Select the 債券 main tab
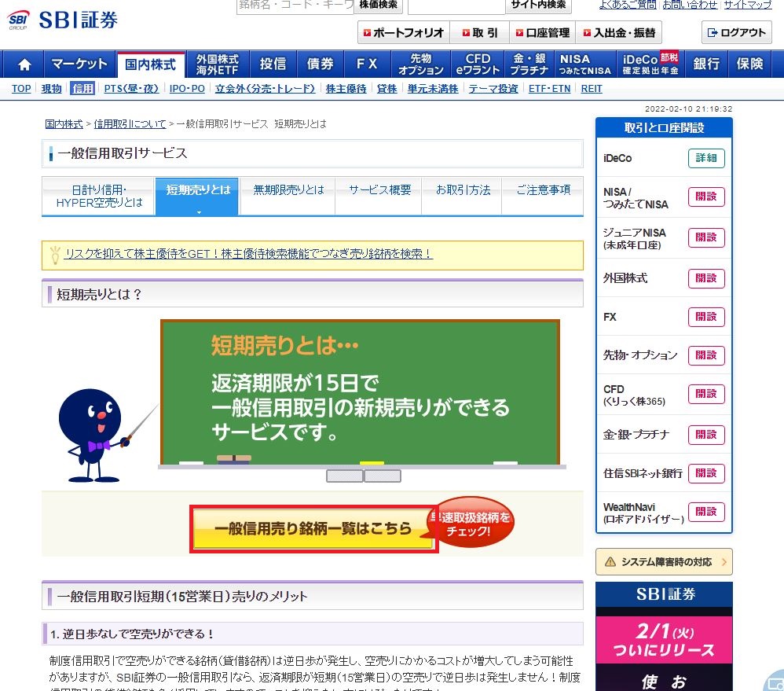 [x=320, y=64]
